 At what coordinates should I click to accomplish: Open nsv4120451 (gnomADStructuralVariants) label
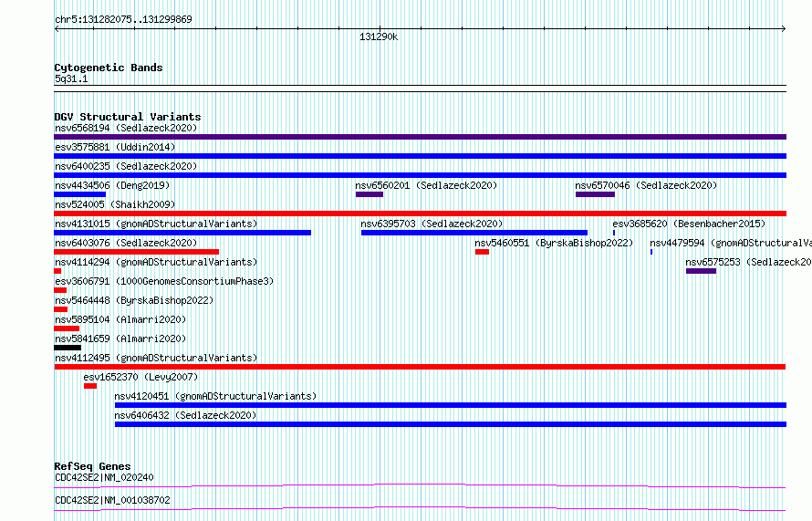(215, 396)
